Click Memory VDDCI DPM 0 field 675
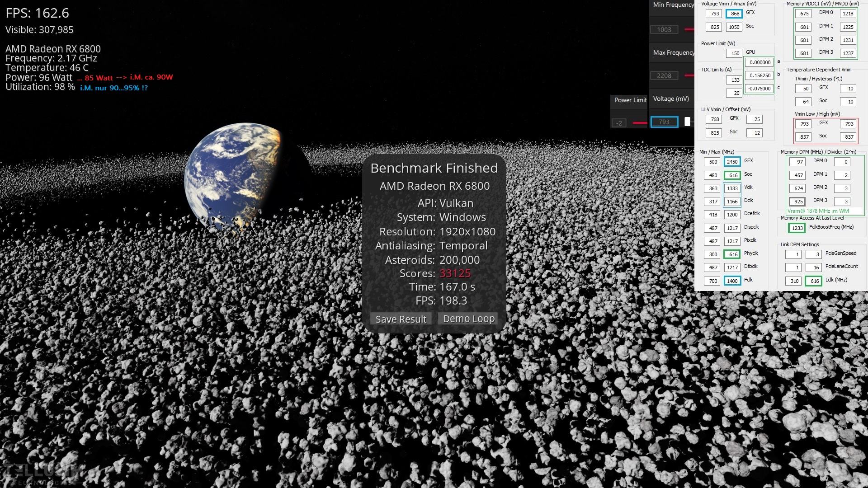Screen dimensions: 868x488 (803, 14)
